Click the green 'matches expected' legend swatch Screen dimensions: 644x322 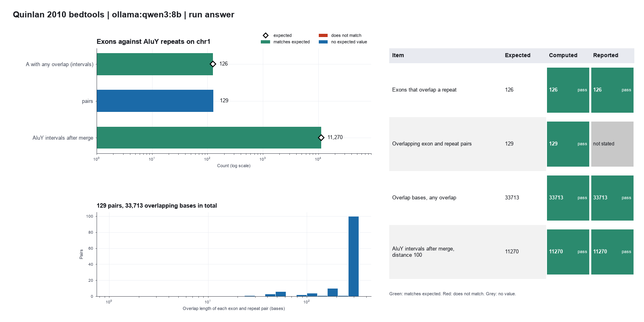(x=265, y=42)
